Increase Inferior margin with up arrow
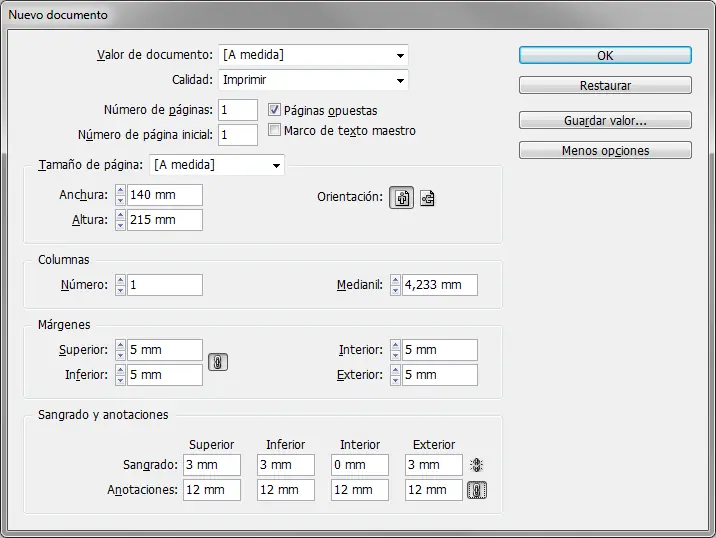The image size is (716, 538). tap(120, 370)
